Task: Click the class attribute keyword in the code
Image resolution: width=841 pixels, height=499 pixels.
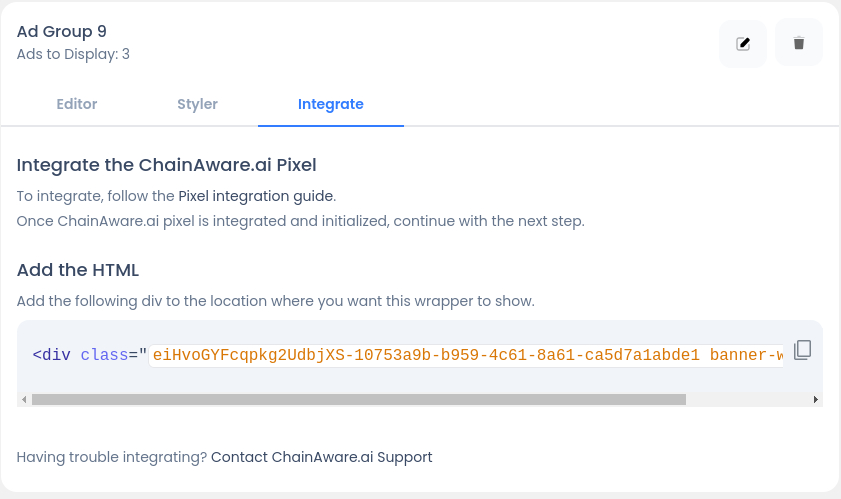Action: click(x=104, y=354)
